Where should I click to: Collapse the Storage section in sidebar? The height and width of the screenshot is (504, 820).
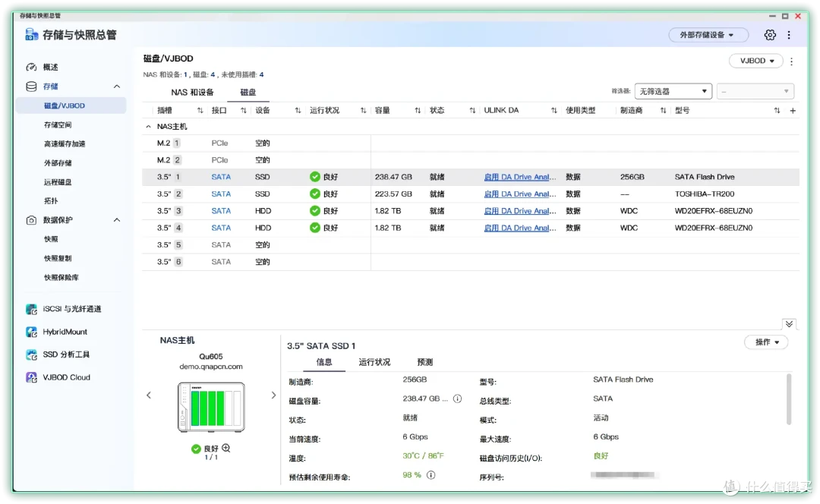coord(117,87)
